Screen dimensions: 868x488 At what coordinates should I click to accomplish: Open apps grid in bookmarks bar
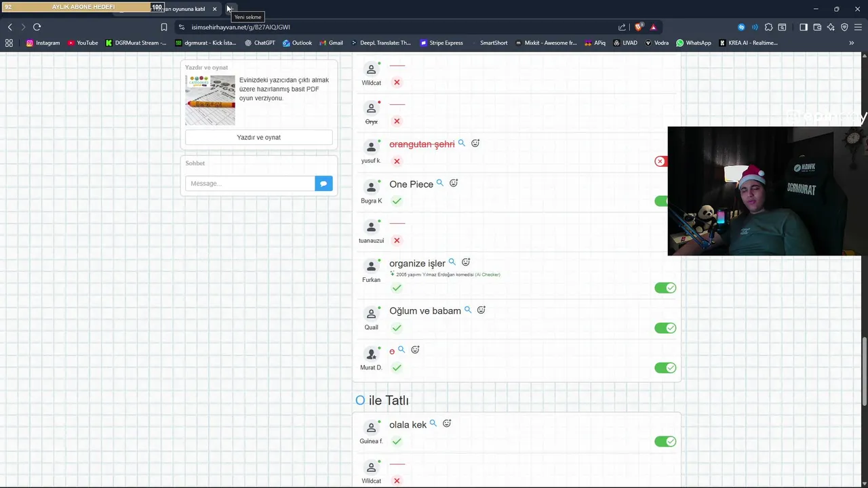click(x=9, y=43)
